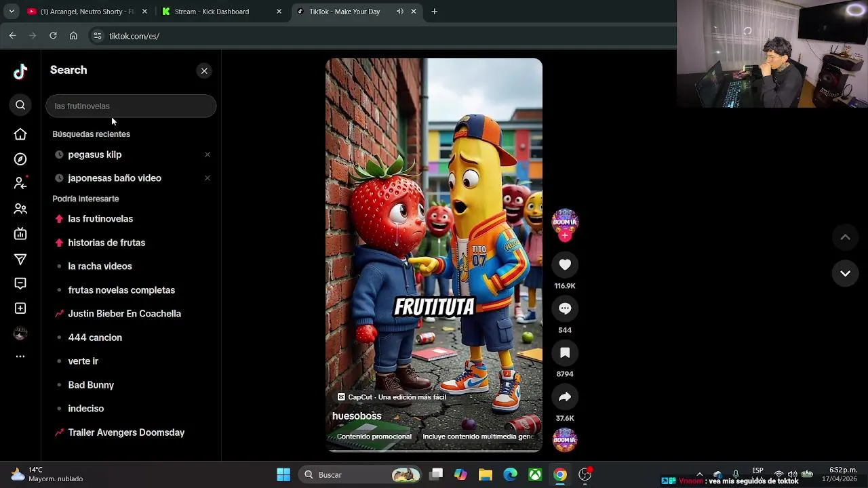Open a new browser tab
The width and height of the screenshot is (868, 488).
pyautogui.click(x=435, y=12)
